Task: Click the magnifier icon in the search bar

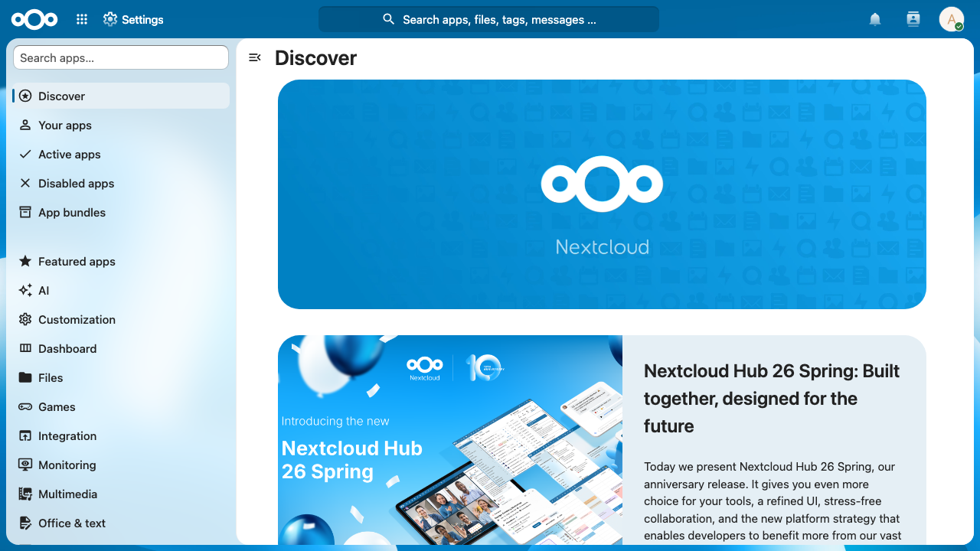Action: (x=389, y=19)
